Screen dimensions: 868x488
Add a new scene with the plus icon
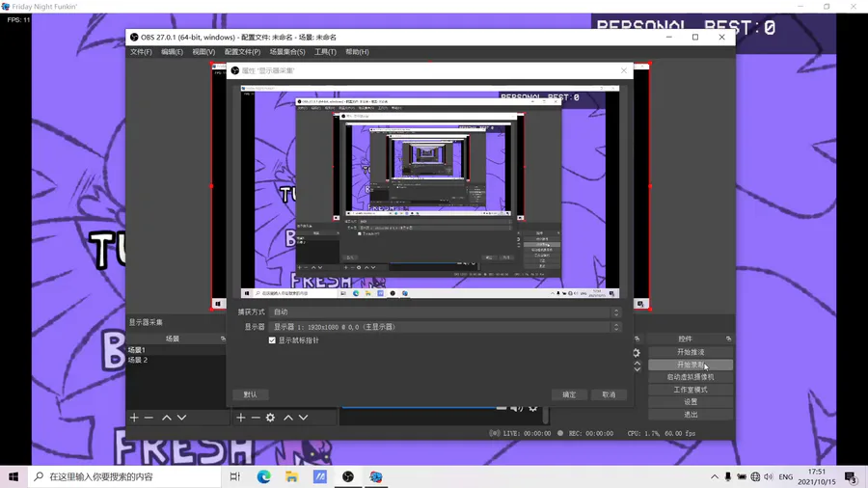[x=134, y=418]
